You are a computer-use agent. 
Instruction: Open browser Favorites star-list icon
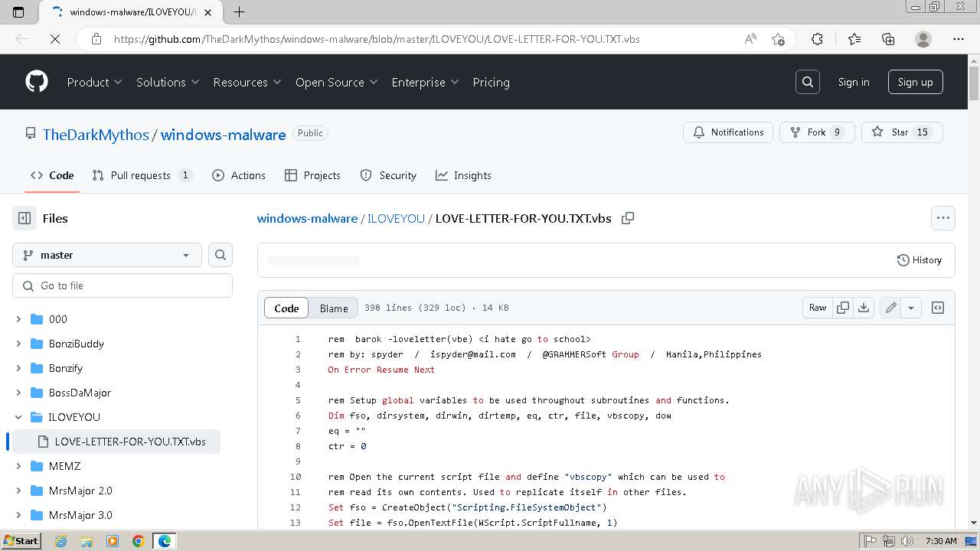(x=854, y=39)
